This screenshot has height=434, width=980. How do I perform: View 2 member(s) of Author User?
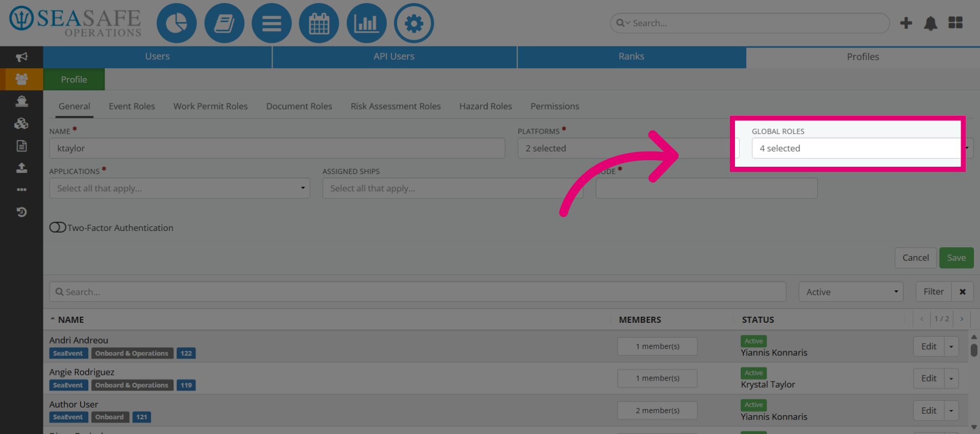[x=657, y=411]
